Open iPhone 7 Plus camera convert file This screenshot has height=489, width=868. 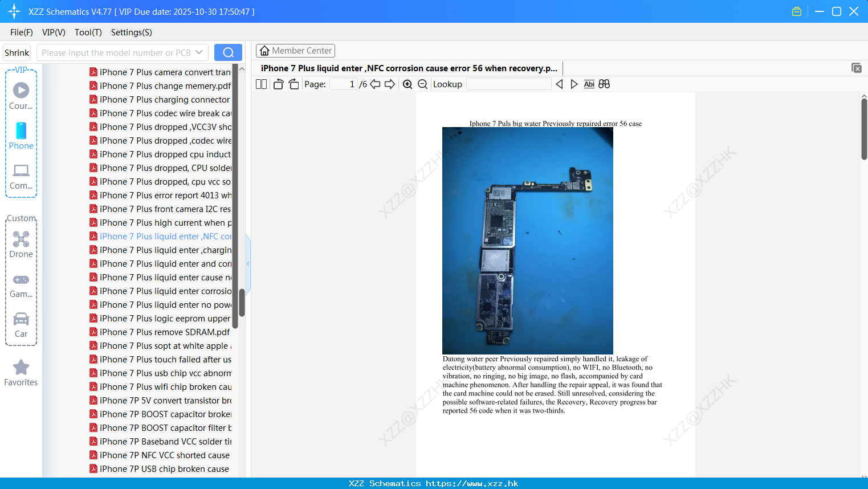tap(160, 72)
